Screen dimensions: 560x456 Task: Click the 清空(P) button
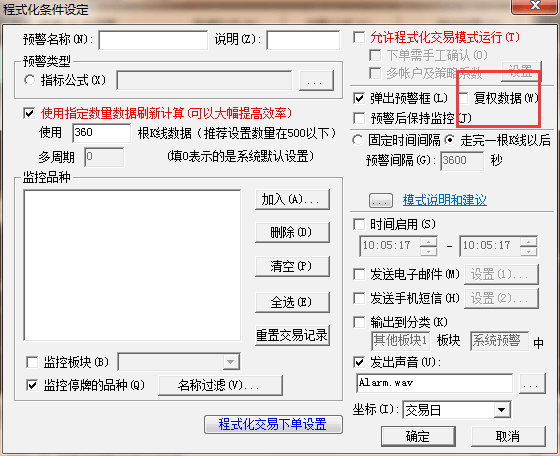292,266
